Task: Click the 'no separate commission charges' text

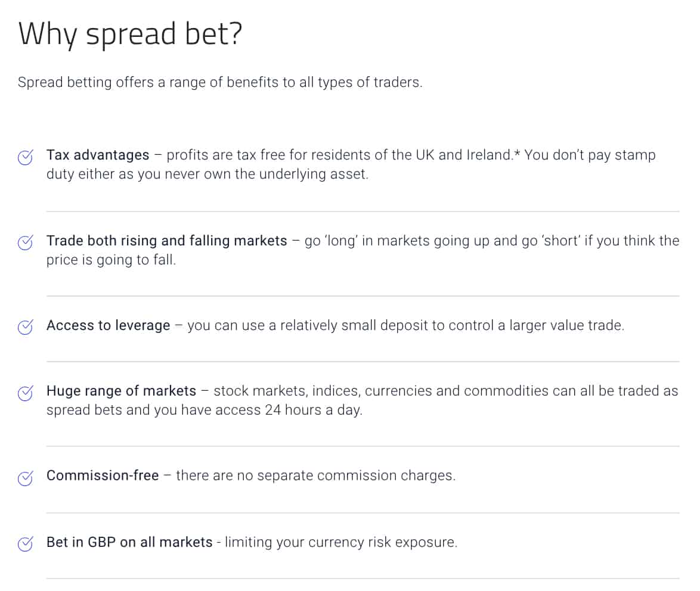Action: [x=315, y=476]
